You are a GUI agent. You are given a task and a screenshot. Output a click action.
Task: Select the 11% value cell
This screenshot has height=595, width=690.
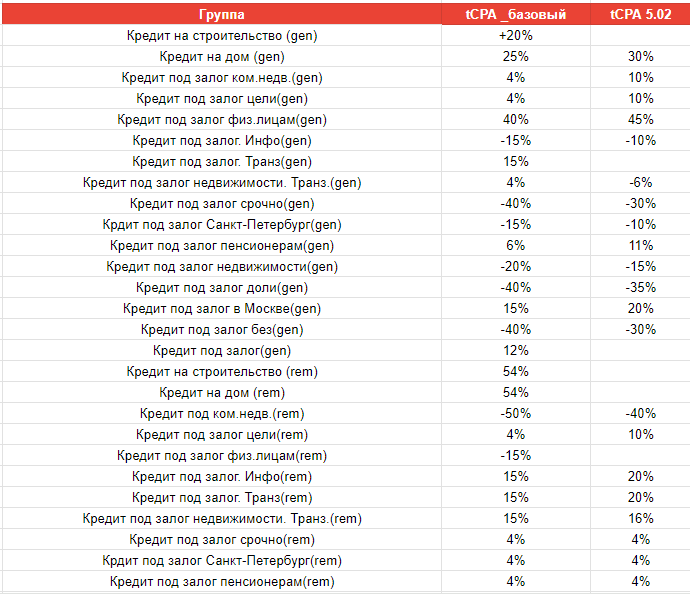(640, 246)
